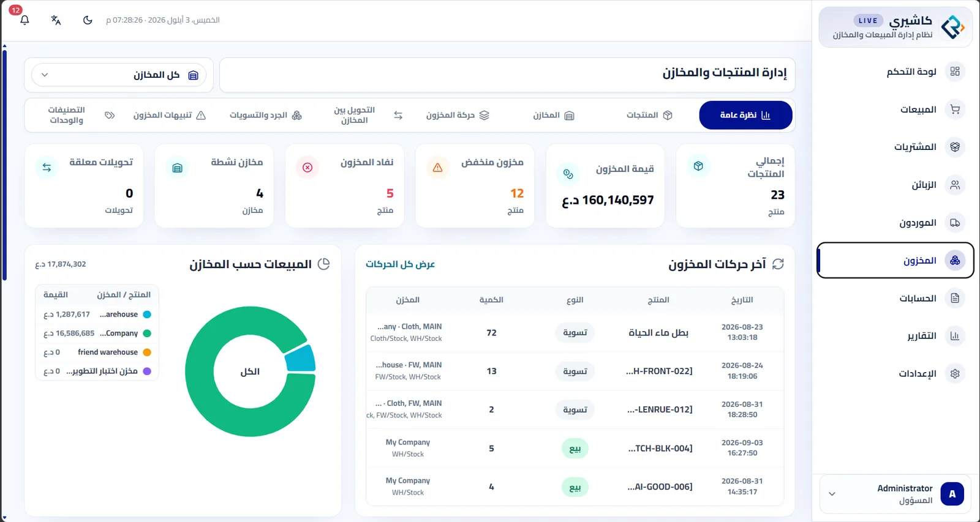Open التقارير reports chart icon
980x522 pixels.
coord(955,336)
